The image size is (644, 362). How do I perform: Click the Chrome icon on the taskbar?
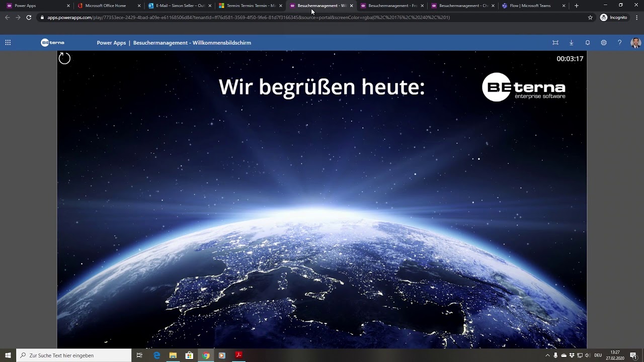click(x=206, y=355)
